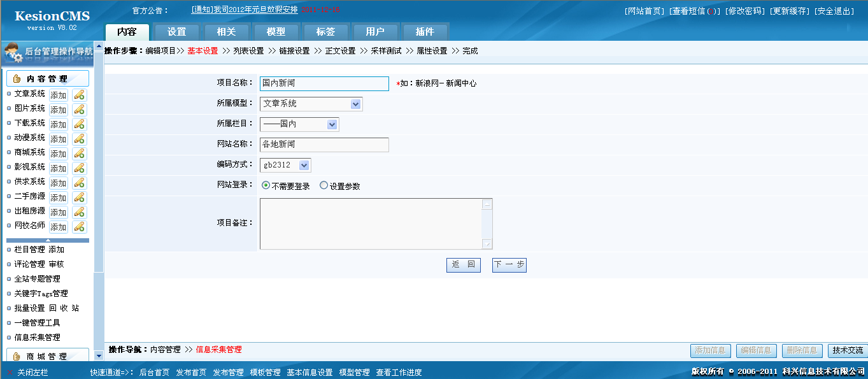The height and width of the screenshot is (379, 868).
Task: Expand the 商城管理 sidebar section
Action: 48,356
